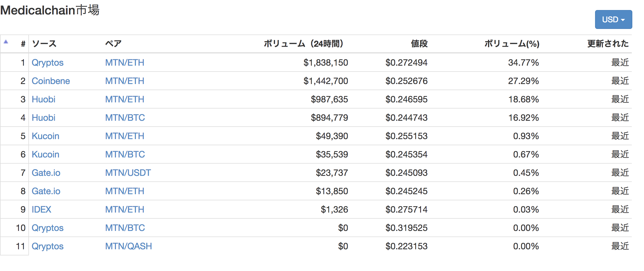This screenshot has width=644, height=271.
Task: Open MTN/BTC pair in Qryptos row 10
Action: coord(125,228)
